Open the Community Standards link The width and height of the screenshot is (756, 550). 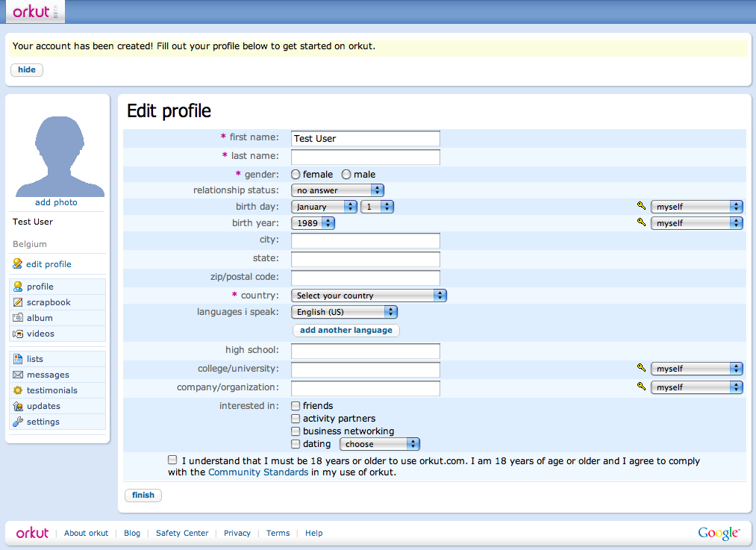[x=258, y=472]
